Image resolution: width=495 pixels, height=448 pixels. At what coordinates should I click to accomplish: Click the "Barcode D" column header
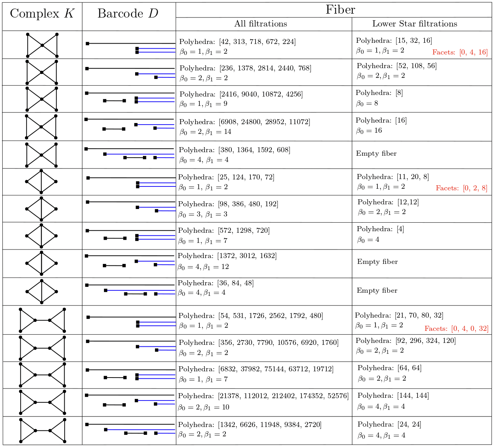tap(128, 14)
